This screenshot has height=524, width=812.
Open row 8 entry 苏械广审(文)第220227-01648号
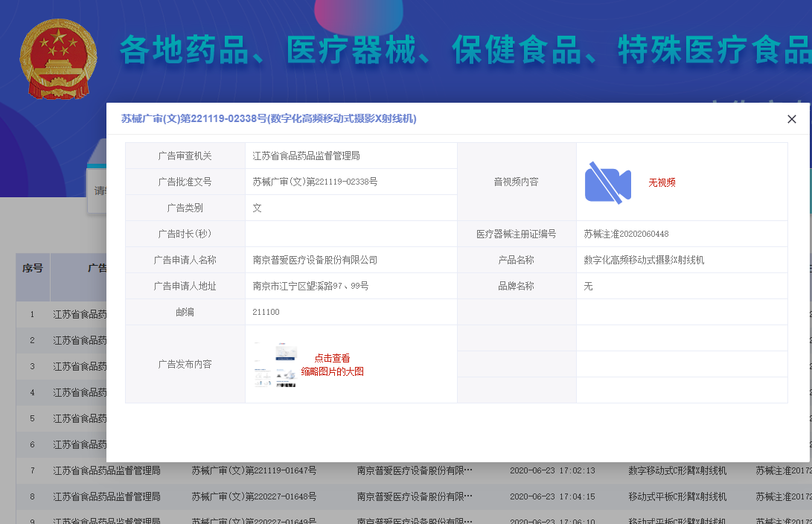(x=254, y=496)
